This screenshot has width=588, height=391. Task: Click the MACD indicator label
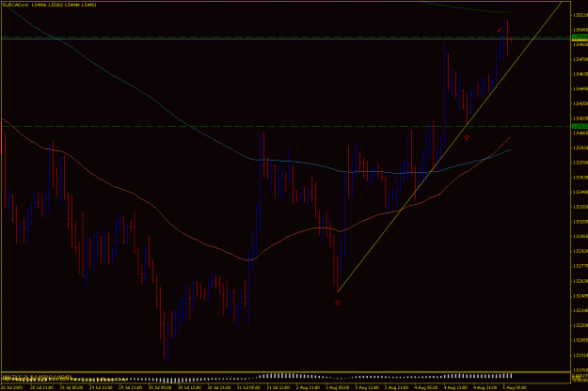point(37,376)
